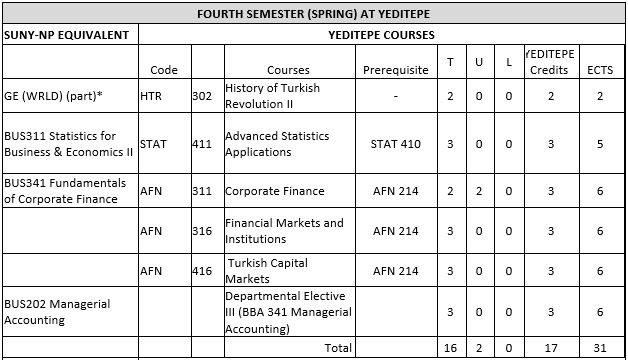The image size is (628, 360).
Task: Select the SUNY-NP EQUIVALENT header cell
Action: point(70,34)
